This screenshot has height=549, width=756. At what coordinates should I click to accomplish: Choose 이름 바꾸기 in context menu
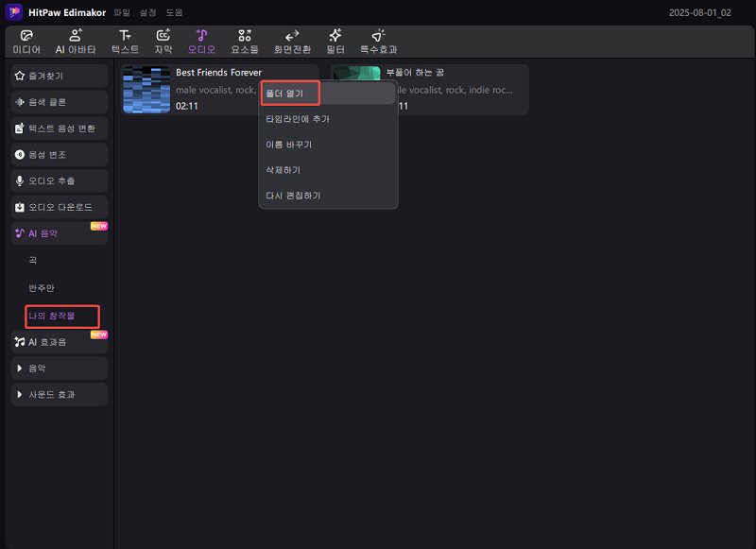328,145
